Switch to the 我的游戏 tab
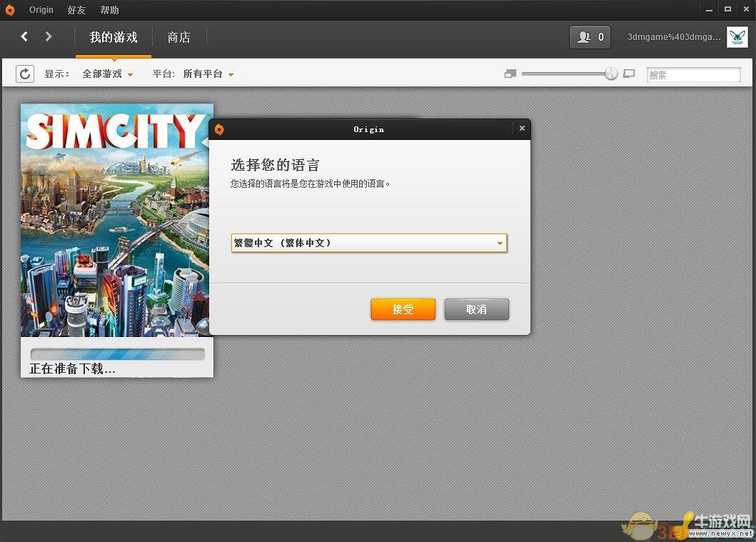The width and height of the screenshot is (756, 542). (x=114, y=37)
